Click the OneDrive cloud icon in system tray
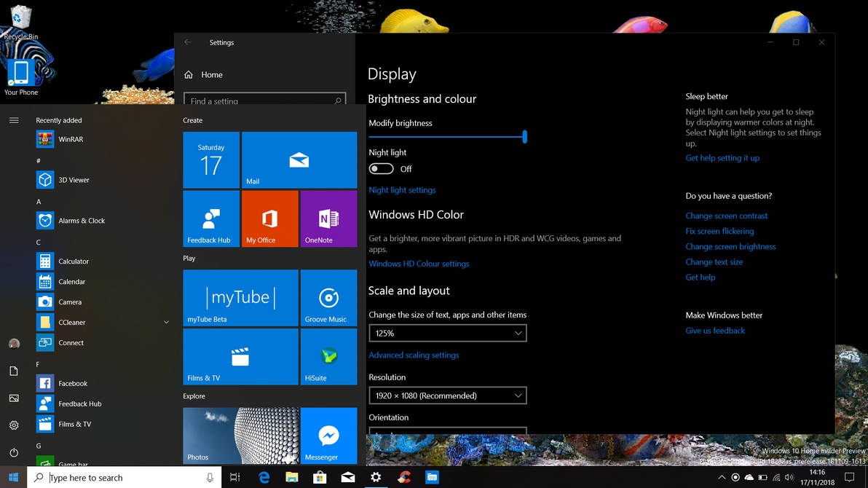Image resolution: width=868 pixels, height=488 pixels. point(749,477)
